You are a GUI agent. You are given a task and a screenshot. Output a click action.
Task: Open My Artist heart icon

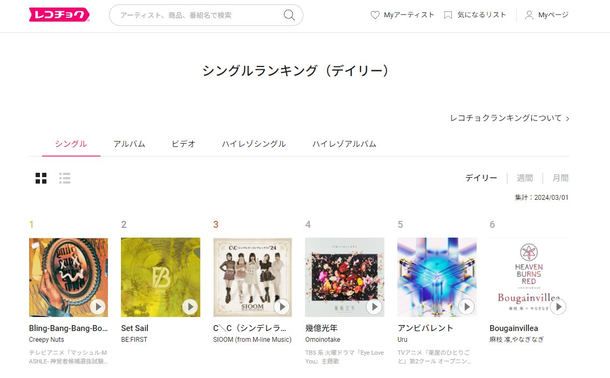click(x=375, y=15)
